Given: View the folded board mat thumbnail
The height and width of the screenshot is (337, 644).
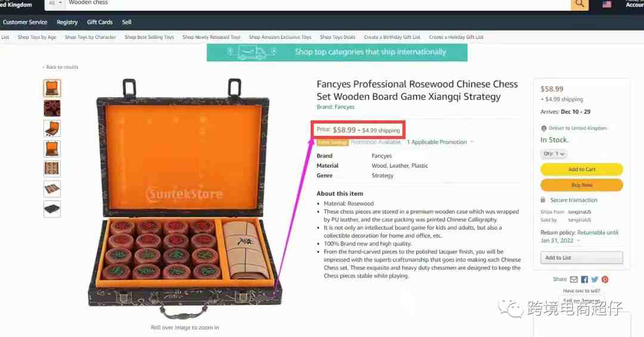Looking at the screenshot, I should pos(52,188).
